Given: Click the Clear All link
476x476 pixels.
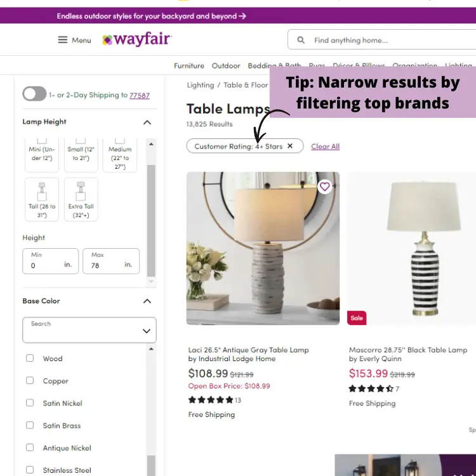Looking at the screenshot, I should point(325,147).
